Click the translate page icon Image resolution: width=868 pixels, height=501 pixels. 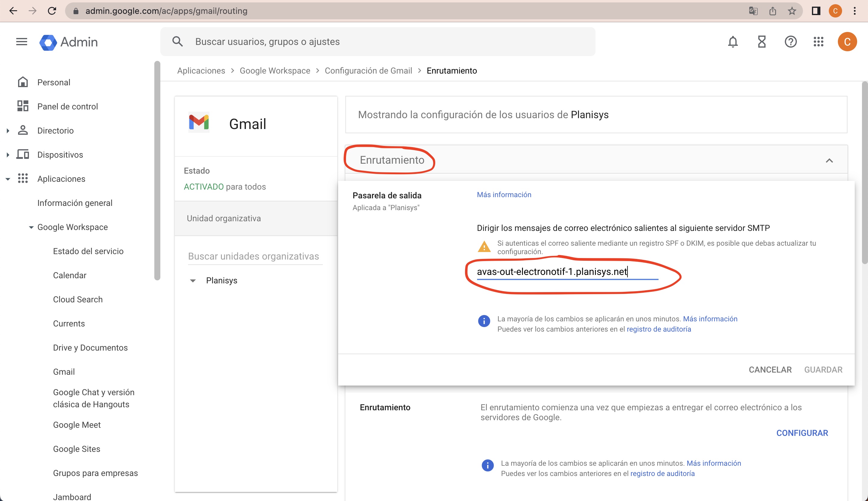click(x=753, y=11)
